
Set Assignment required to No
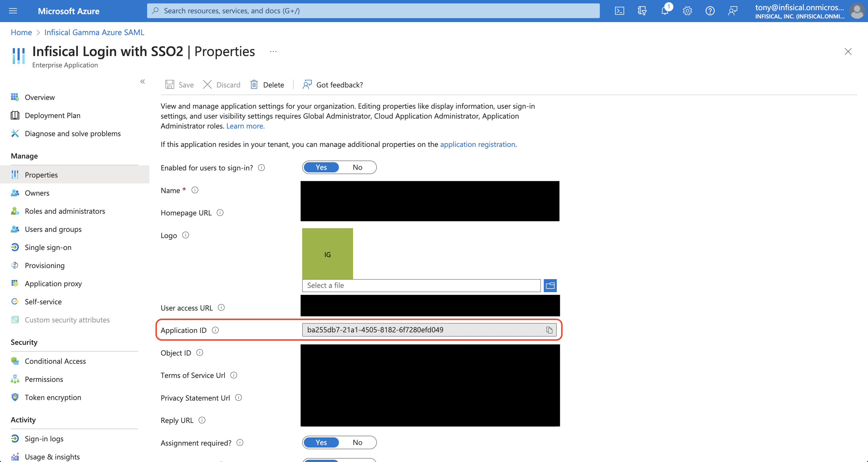[358, 442]
